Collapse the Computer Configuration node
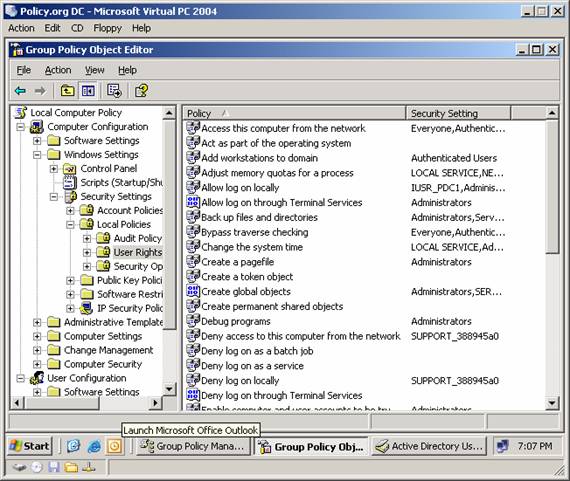 (21, 127)
